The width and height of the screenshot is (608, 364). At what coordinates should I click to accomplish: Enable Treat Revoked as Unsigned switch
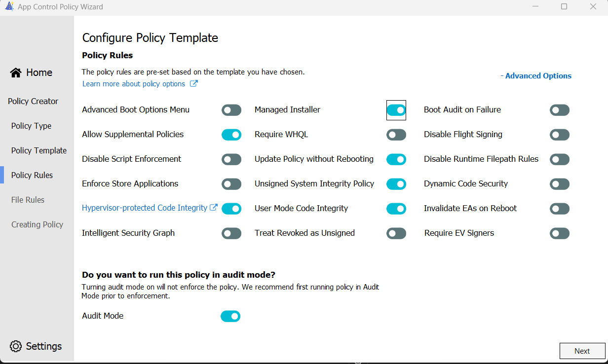point(396,233)
